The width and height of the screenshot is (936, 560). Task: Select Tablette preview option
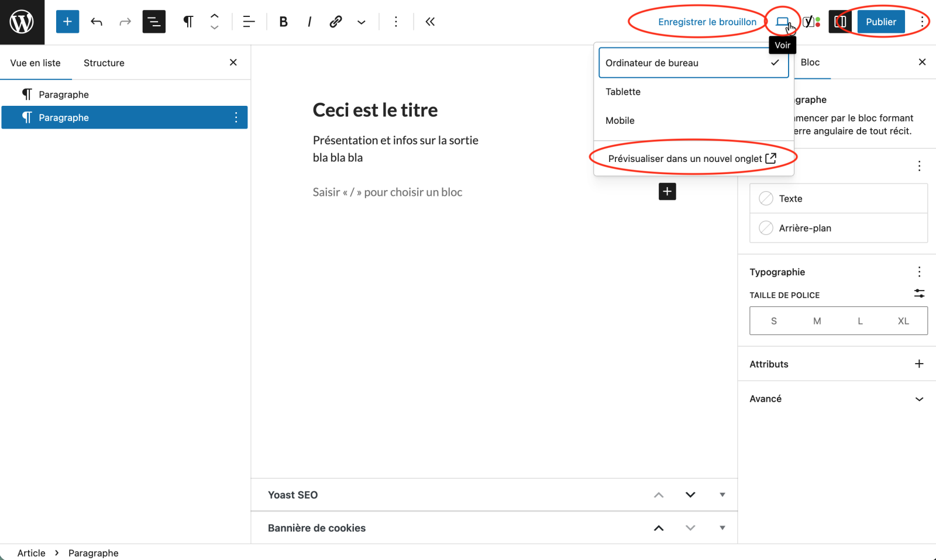tap(623, 92)
